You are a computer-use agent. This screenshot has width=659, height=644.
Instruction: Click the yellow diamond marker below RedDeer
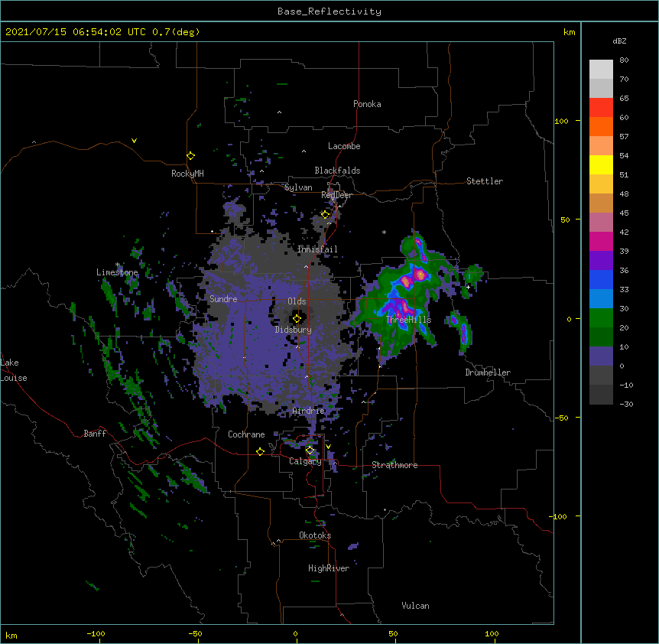(326, 215)
